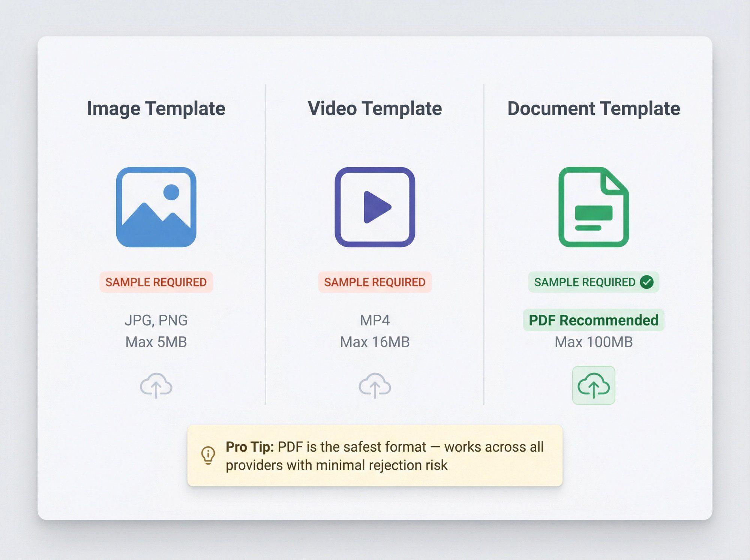Select the Image Template heading
The height and width of the screenshot is (560, 750).
click(156, 108)
